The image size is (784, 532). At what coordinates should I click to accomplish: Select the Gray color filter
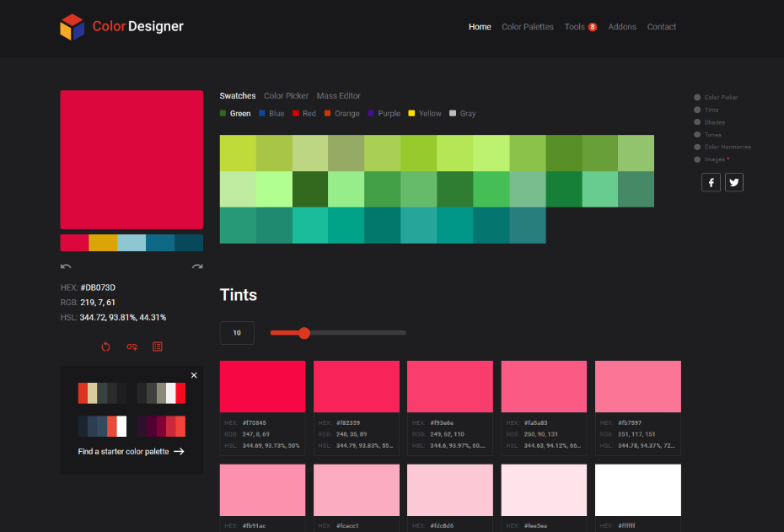pos(463,113)
